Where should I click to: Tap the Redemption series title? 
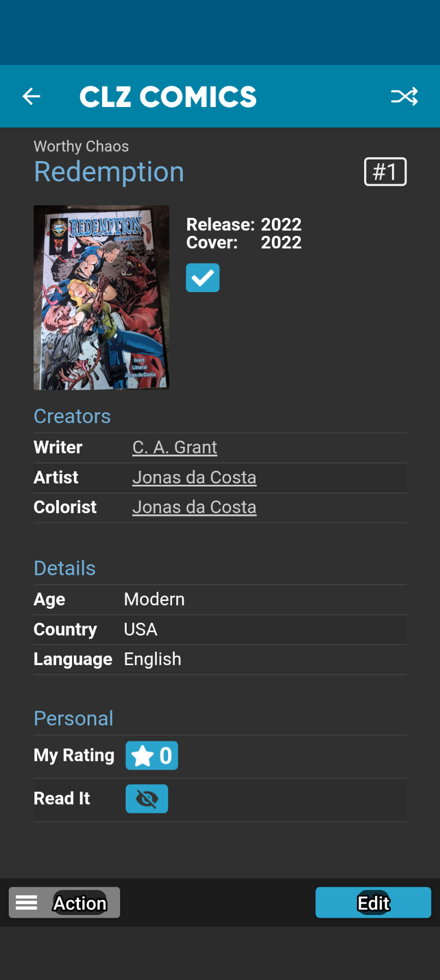(109, 172)
